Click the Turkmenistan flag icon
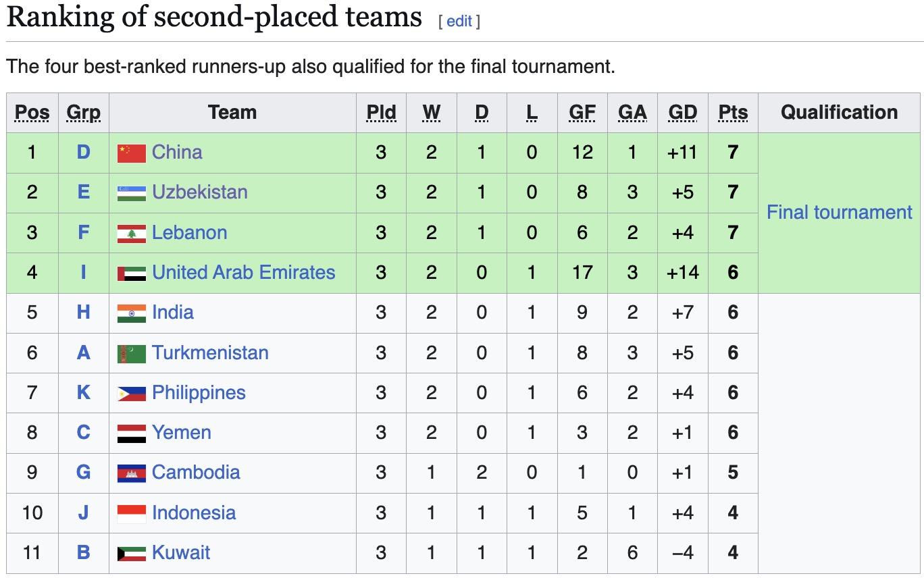Screen dimensions: 924x578 pos(131,353)
